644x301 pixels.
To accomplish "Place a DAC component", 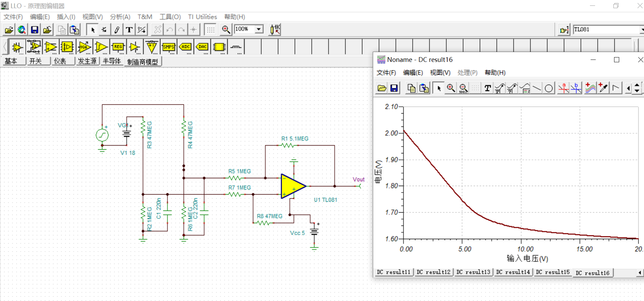I will [203, 47].
